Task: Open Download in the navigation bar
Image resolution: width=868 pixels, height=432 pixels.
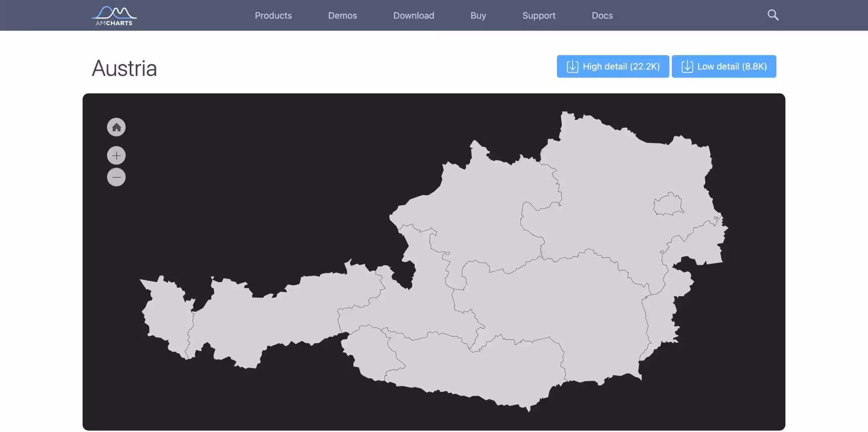Action: [x=414, y=16]
